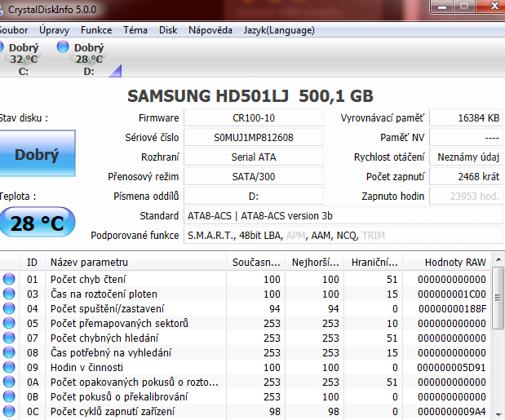Image resolution: width=505 pixels, height=420 pixels.
Task: Click status orb for row 0B překalibrování
Action: coord(9,396)
